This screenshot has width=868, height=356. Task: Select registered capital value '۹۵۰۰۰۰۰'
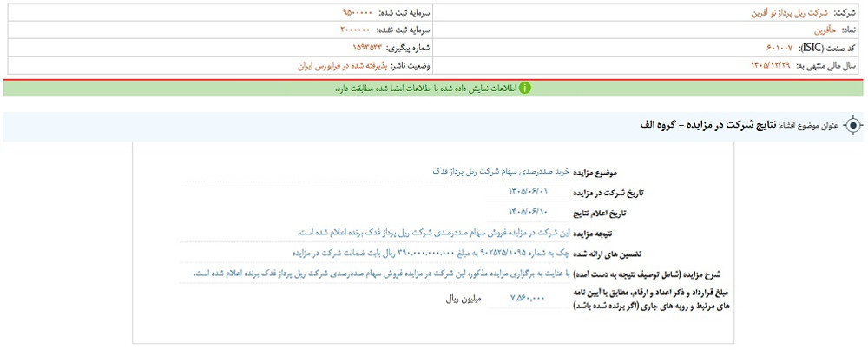click(358, 12)
